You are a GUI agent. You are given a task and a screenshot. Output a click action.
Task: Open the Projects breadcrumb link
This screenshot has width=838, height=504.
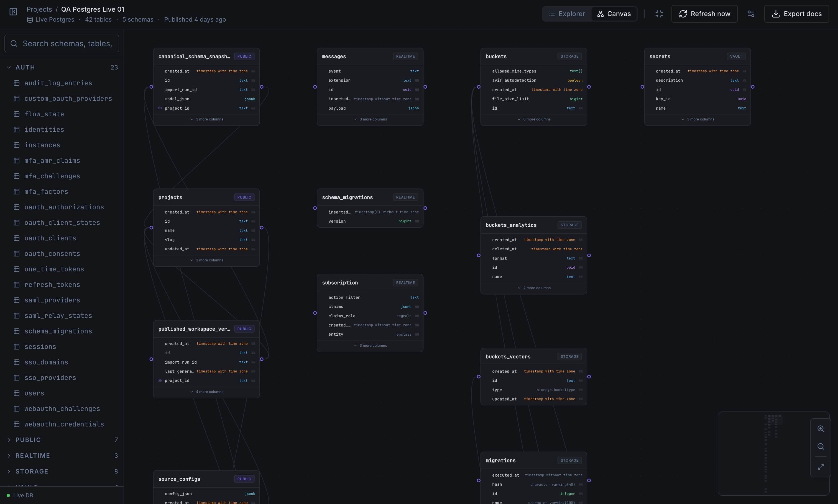click(39, 9)
